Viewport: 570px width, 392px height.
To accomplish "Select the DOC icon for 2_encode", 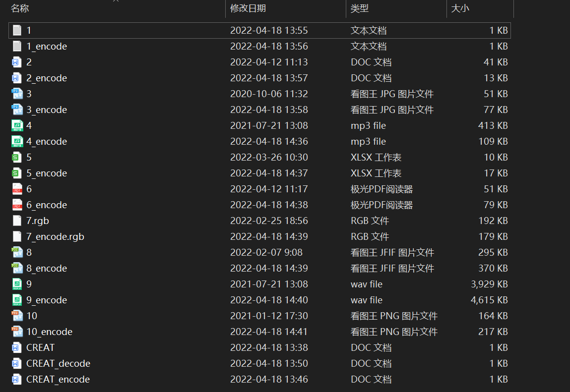I will (x=17, y=78).
